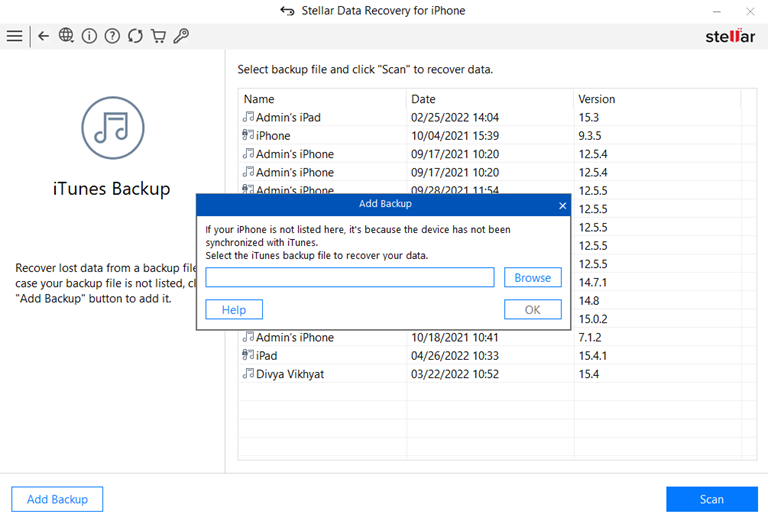Click the icon beside Divya Vikhyat
Image resolution: width=768 pixels, height=524 pixels.
(x=248, y=374)
